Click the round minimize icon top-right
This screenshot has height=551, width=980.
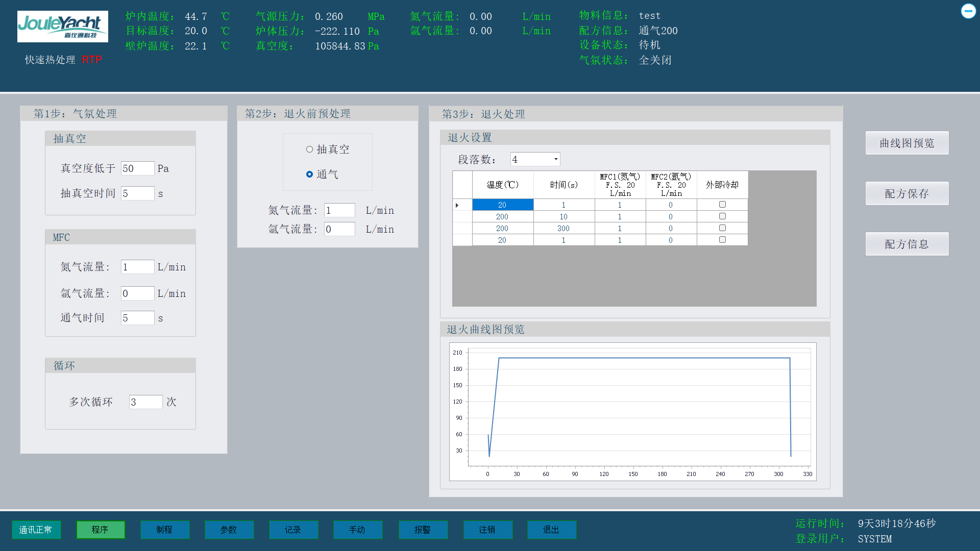click(x=968, y=11)
